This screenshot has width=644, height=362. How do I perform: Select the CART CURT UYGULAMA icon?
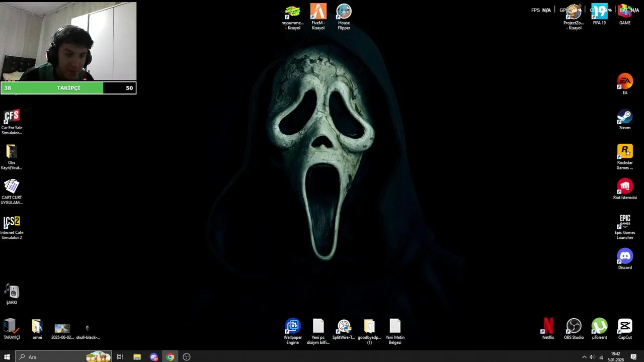point(12,192)
